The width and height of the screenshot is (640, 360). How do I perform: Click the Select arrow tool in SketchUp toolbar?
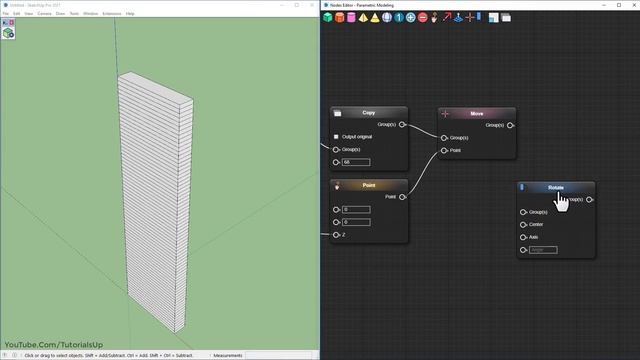pos(5,23)
